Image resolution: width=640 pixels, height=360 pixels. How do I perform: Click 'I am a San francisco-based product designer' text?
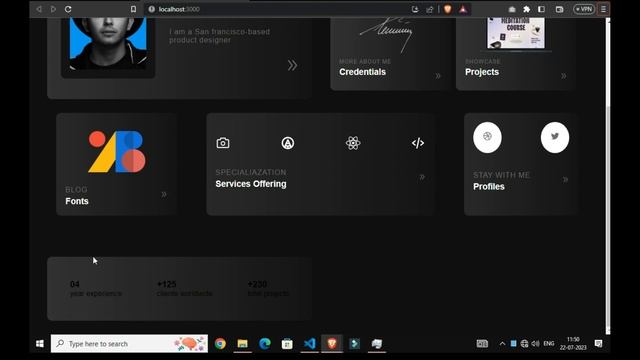pyautogui.click(x=219, y=36)
